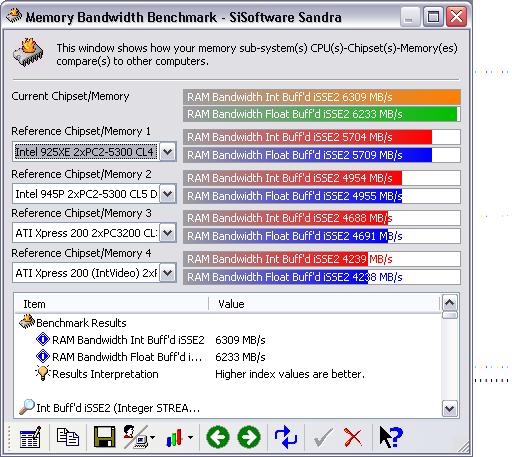The height and width of the screenshot is (457, 512).
Task: Select Int Buff'd iSSE2 (Integer STREA... row
Action: pyautogui.click(x=228, y=408)
